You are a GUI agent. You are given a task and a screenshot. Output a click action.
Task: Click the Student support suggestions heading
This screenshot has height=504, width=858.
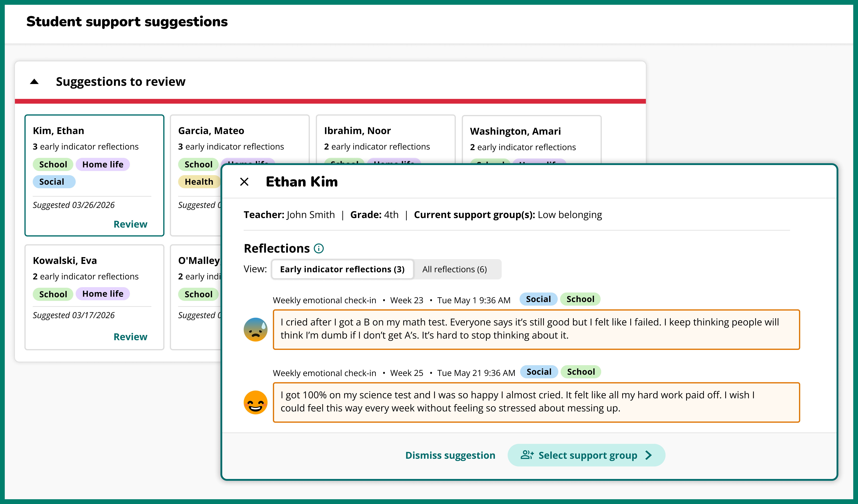coord(127,22)
